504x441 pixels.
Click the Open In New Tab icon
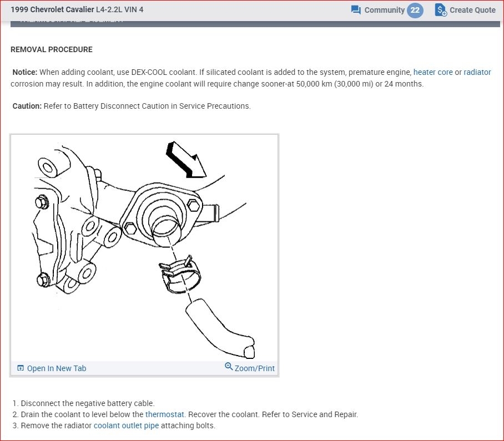pos(20,368)
